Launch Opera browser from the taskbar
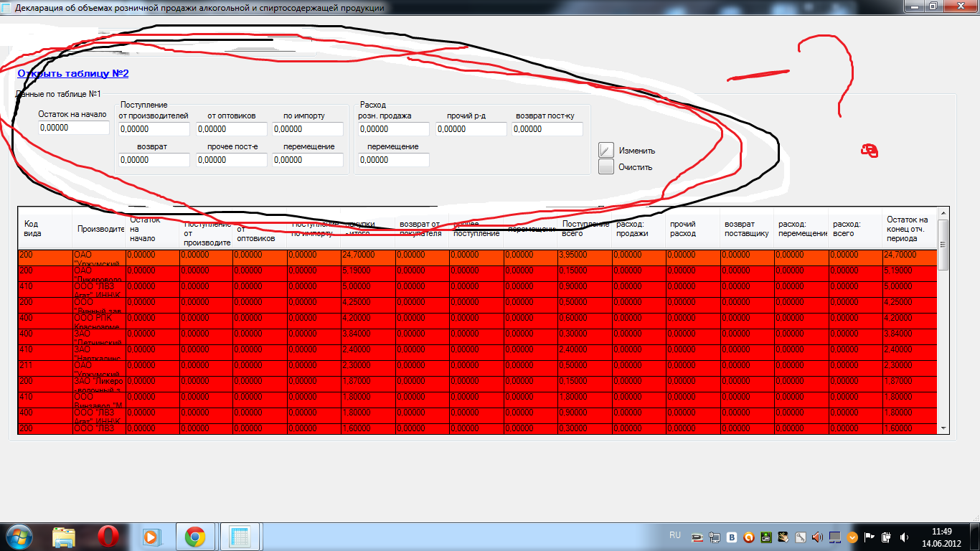 tap(108, 536)
